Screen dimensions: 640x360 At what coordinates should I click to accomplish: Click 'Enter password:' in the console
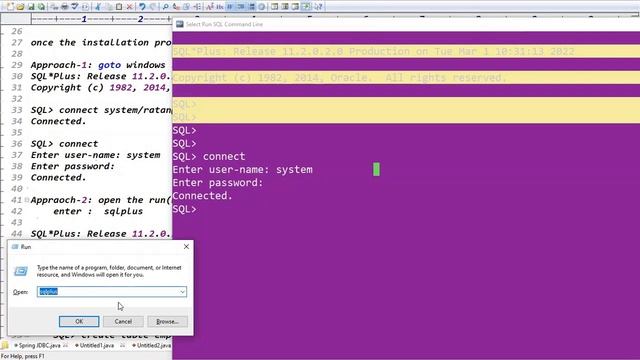pyautogui.click(x=218, y=182)
